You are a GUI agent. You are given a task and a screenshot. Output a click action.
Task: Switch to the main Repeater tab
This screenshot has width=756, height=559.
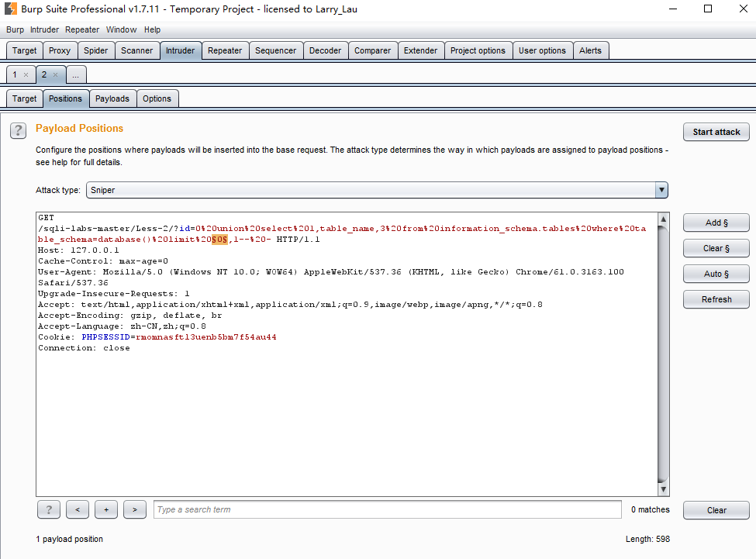pos(225,50)
